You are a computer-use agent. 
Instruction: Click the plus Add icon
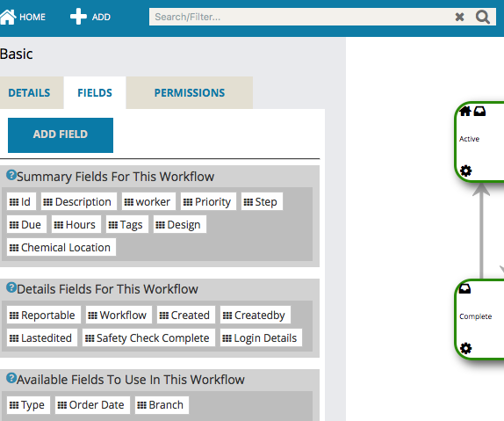pyautogui.click(x=78, y=17)
